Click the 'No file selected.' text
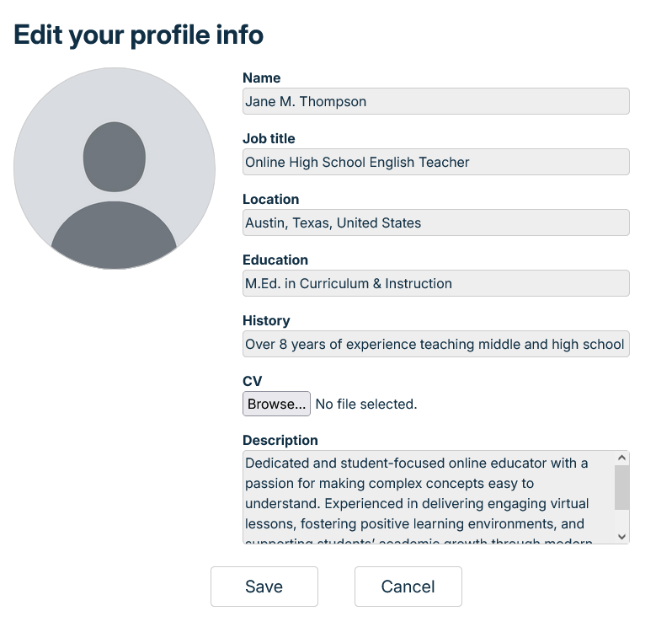Image resolution: width=672 pixels, height=627 pixels. click(x=366, y=405)
